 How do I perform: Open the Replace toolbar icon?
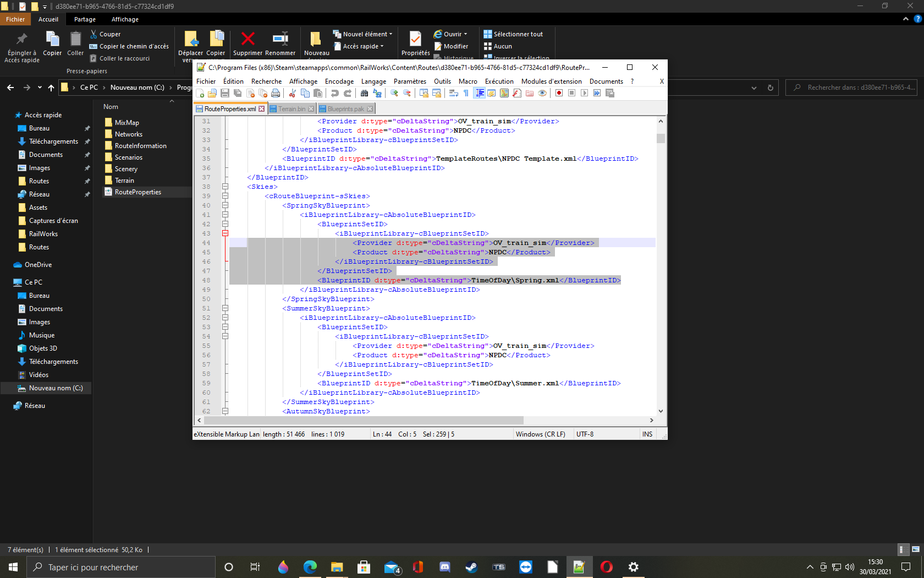tap(377, 93)
